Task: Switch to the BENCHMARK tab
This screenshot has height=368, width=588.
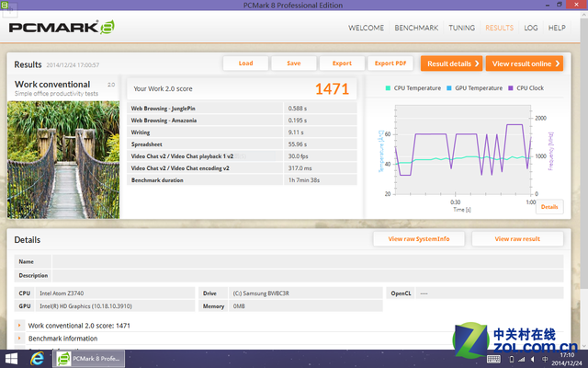Action: [416, 28]
